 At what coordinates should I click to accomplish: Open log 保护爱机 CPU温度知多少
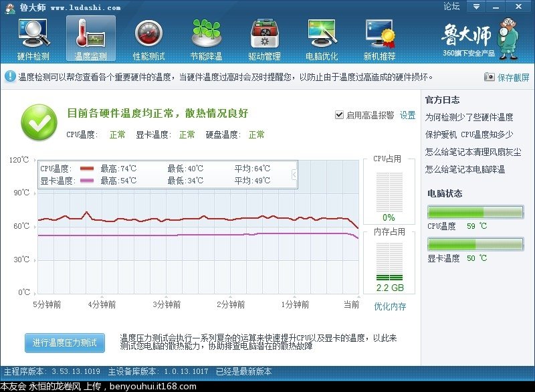coord(469,134)
